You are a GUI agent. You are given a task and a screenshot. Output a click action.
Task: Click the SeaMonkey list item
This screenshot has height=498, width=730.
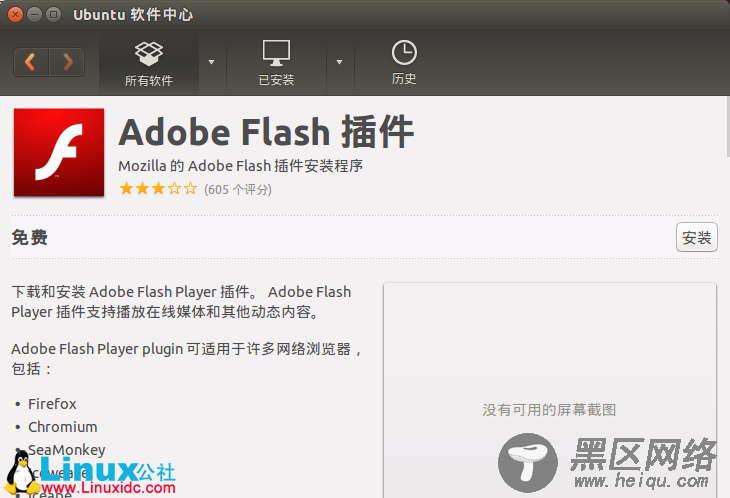(67, 450)
